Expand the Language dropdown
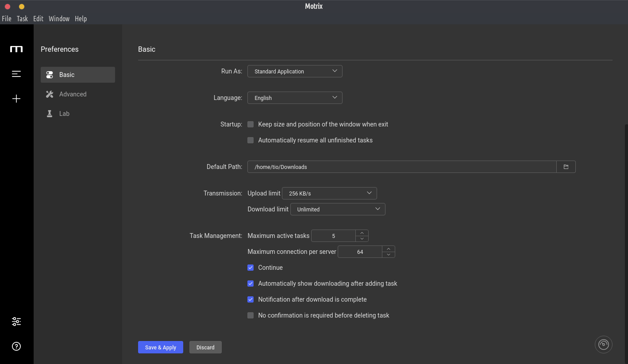The image size is (628, 364). point(295,98)
